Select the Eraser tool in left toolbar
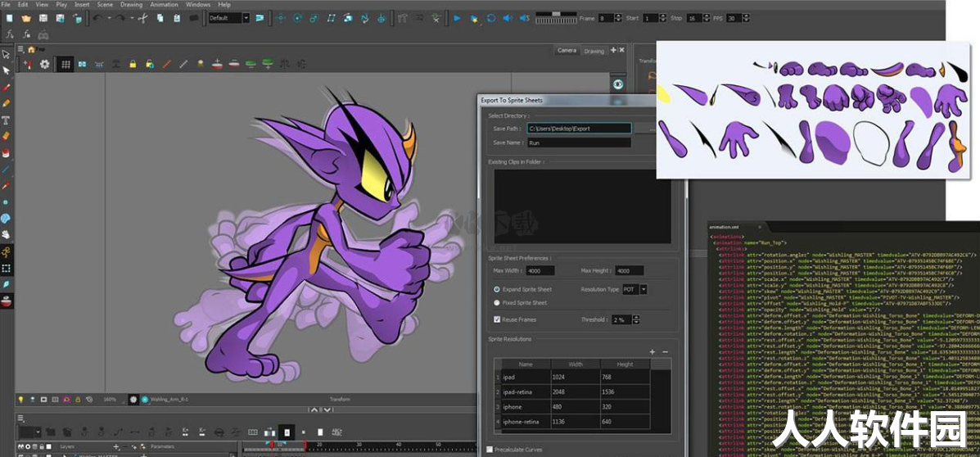 [7, 136]
